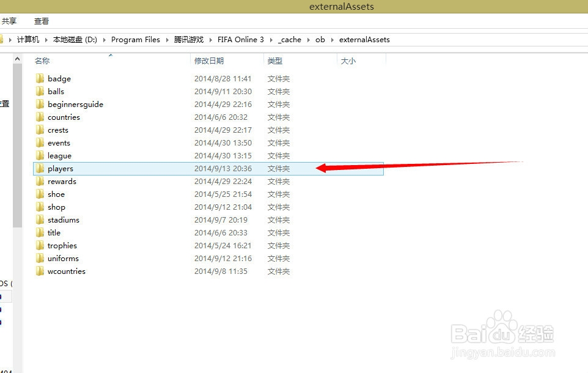Sort by 名称 column header
The height and width of the screenshot is (373, 588).
tap(42, 61)
